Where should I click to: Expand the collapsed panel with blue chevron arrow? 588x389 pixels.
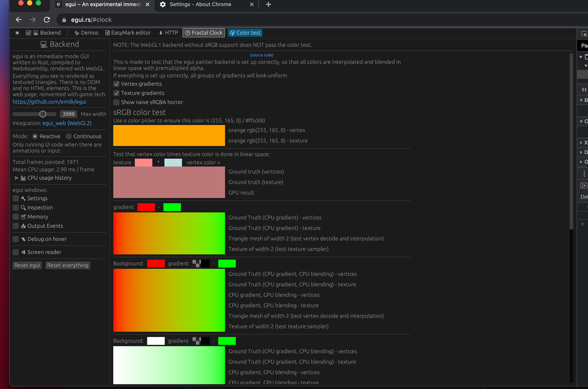point(582,224)
